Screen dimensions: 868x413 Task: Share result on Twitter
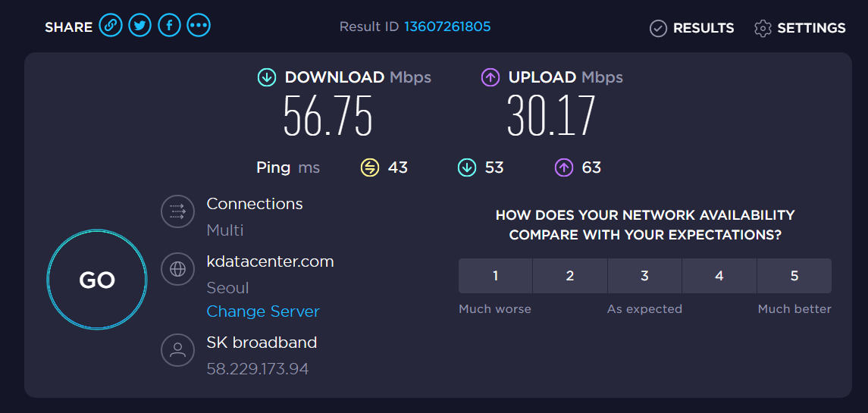(x=139, y=26)
